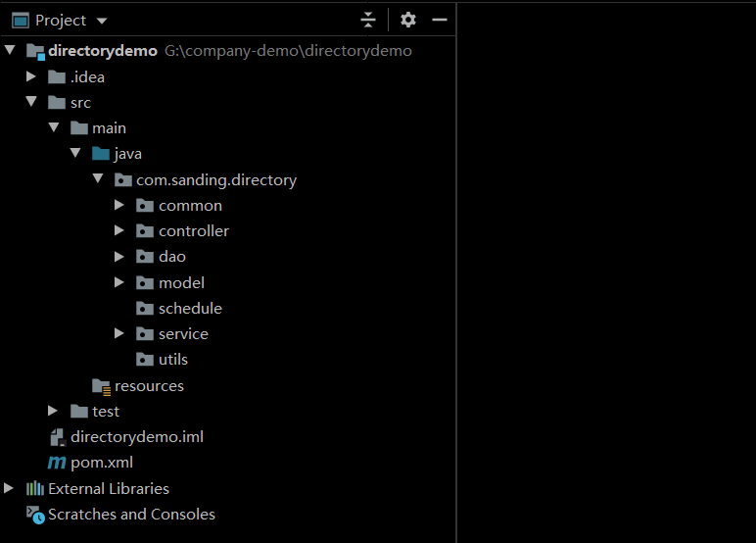Viewport: 756px width, 543px height.
Task: Select the controller package label
Action: [x=194, y=231]
